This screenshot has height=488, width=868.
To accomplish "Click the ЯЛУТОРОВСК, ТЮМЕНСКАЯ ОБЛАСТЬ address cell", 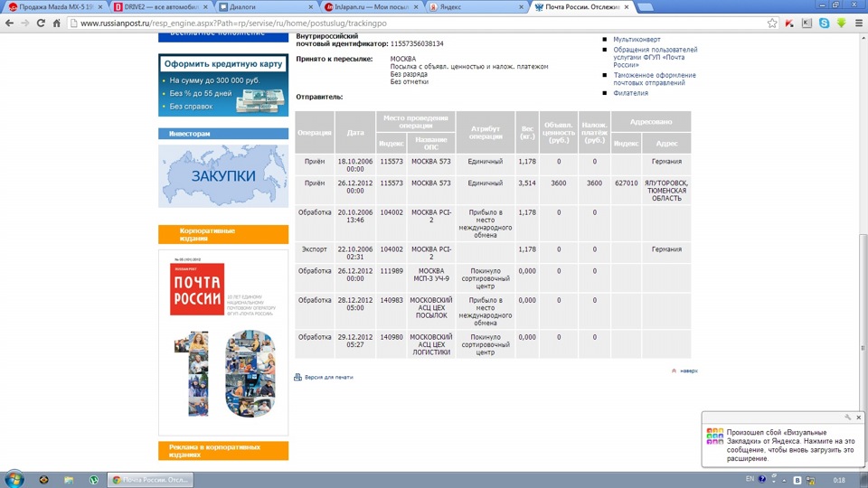I will coord(666,191).
